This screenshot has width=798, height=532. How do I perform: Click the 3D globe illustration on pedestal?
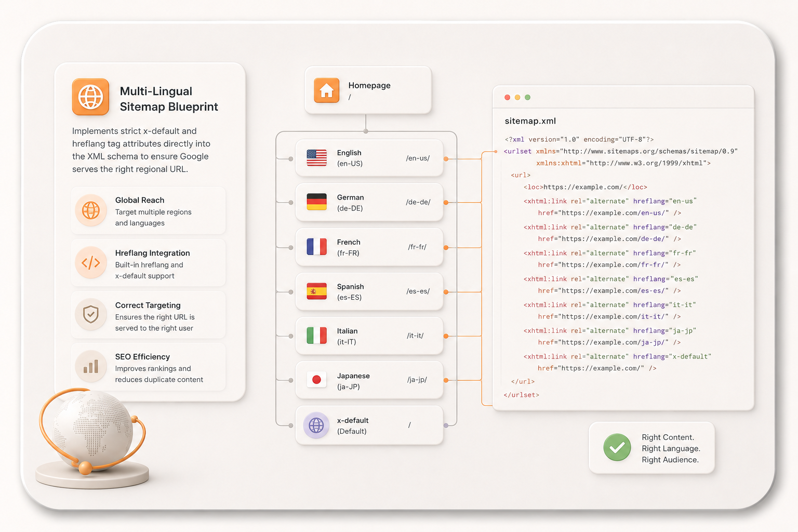point(92,437)
